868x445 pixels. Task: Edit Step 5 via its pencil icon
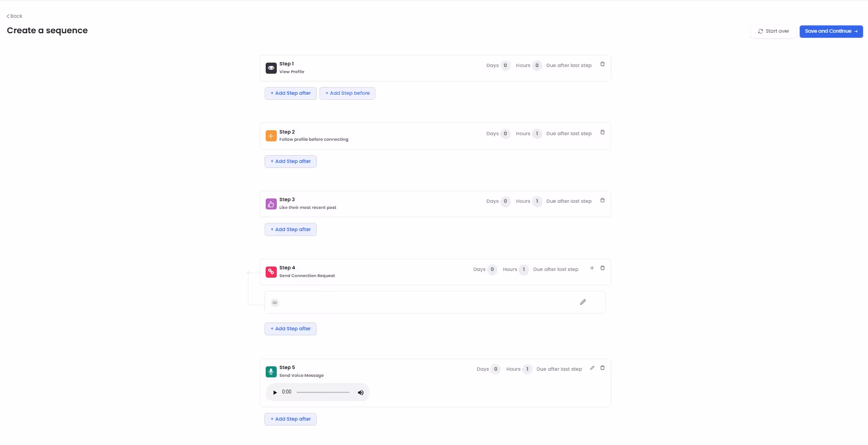[592, 367]
